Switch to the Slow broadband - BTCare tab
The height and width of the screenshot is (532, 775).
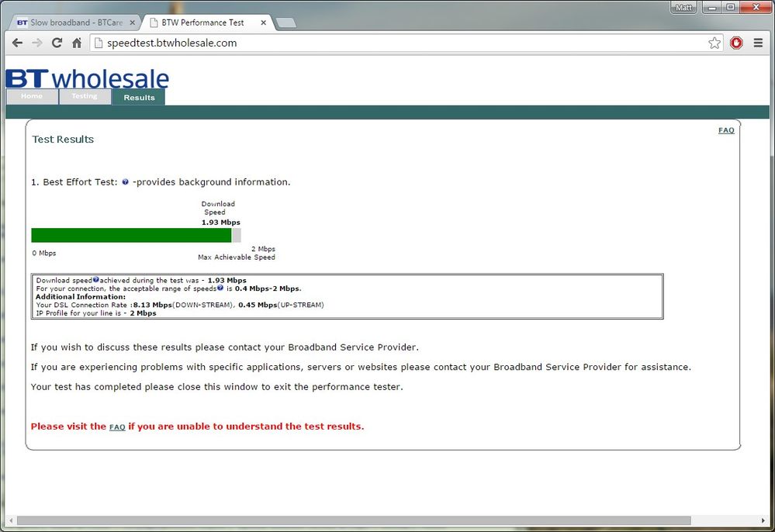pyautogui.click(x=76, y=22)
